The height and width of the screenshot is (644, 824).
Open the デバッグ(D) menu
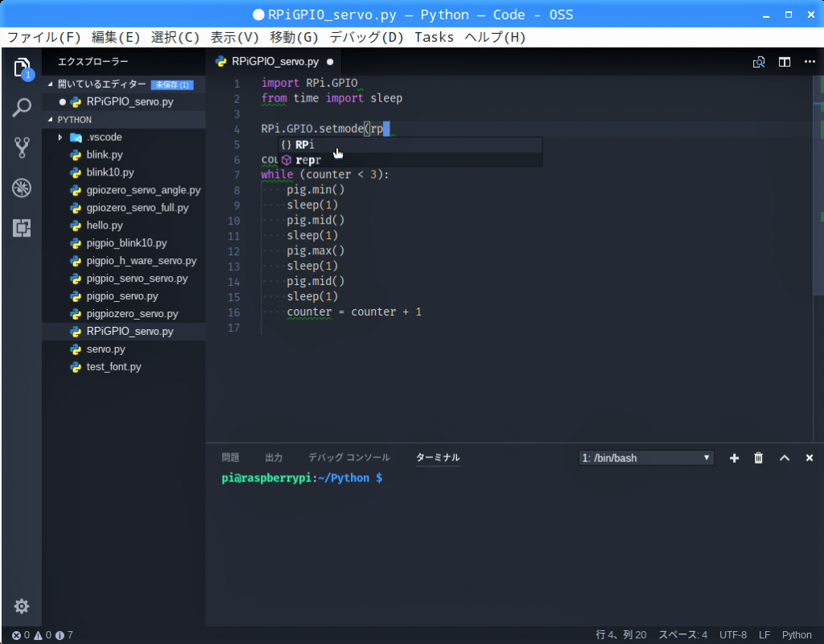coord(366,37)
